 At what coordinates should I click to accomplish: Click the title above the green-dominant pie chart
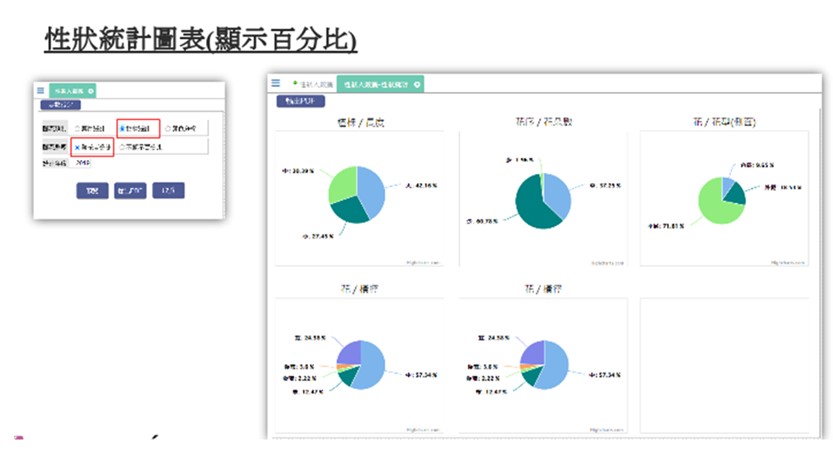pyautogui.click(x=724, y=122)
